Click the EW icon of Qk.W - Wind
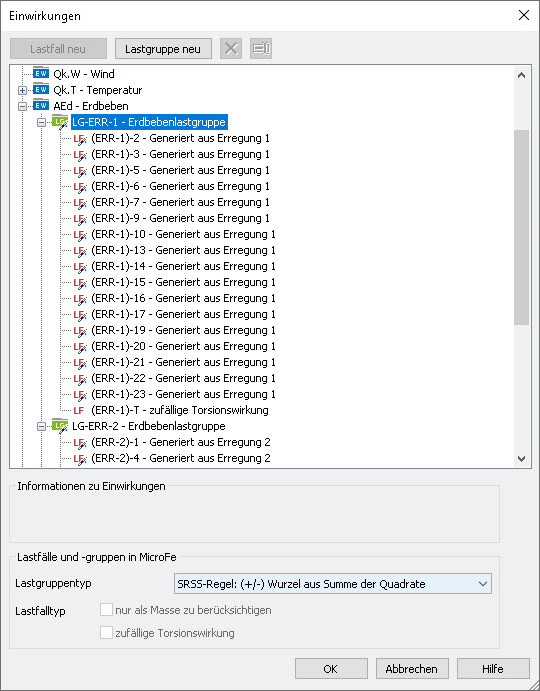Viewport: 540px width, 691px height. (x=41, y=73)
